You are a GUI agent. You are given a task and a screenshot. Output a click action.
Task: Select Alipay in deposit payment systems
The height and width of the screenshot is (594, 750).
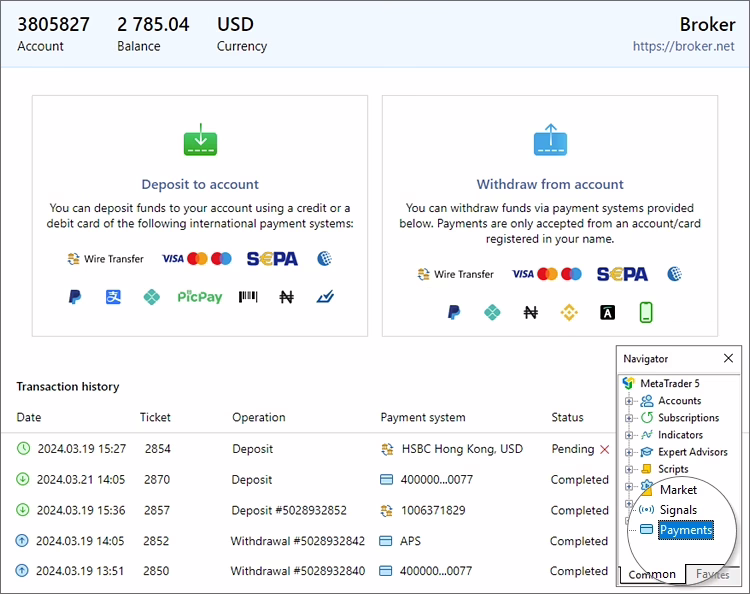point(113,297)
